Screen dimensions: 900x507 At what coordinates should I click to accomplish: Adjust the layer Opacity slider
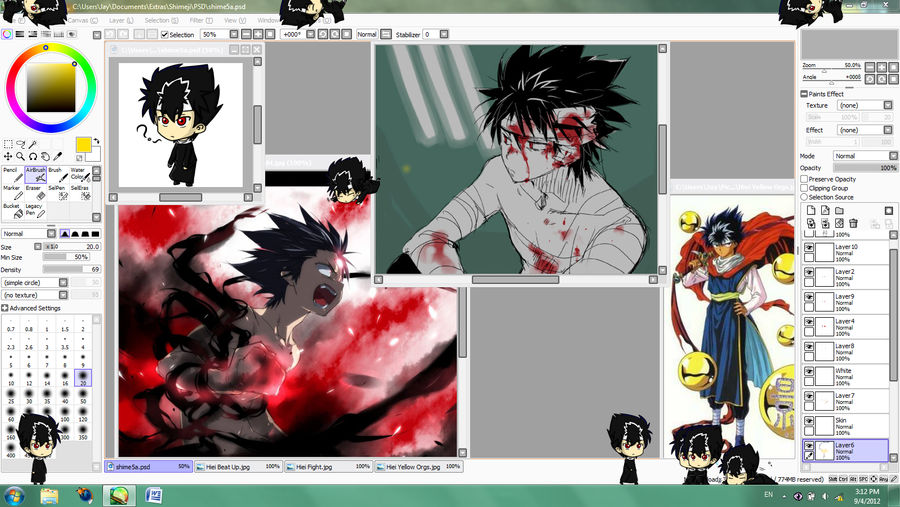pyautogui.click(x=866, y=168)
